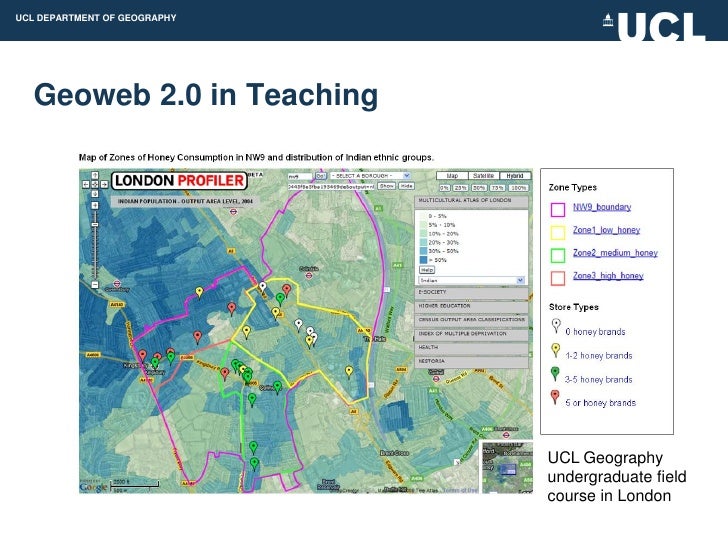Click the Hide button for the KML layer
The width and height of the screenshot is (728, 546).
(x=407, y=186)
